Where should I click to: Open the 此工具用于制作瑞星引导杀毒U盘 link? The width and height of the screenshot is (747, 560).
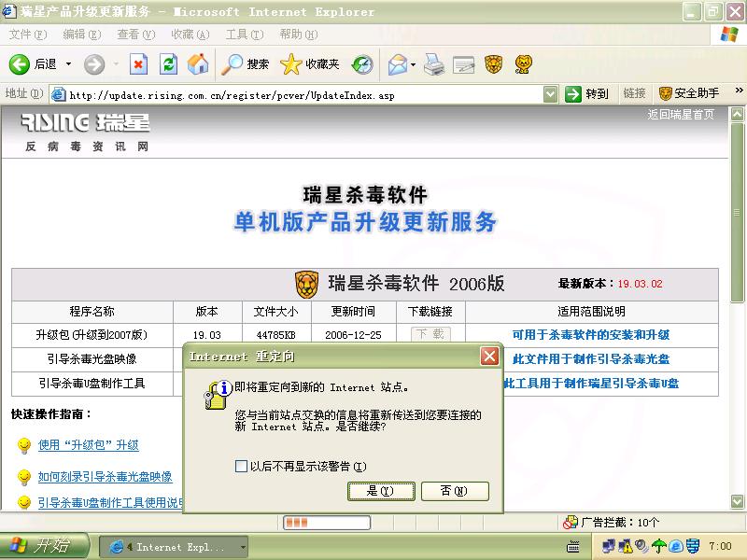coord(591,384)
